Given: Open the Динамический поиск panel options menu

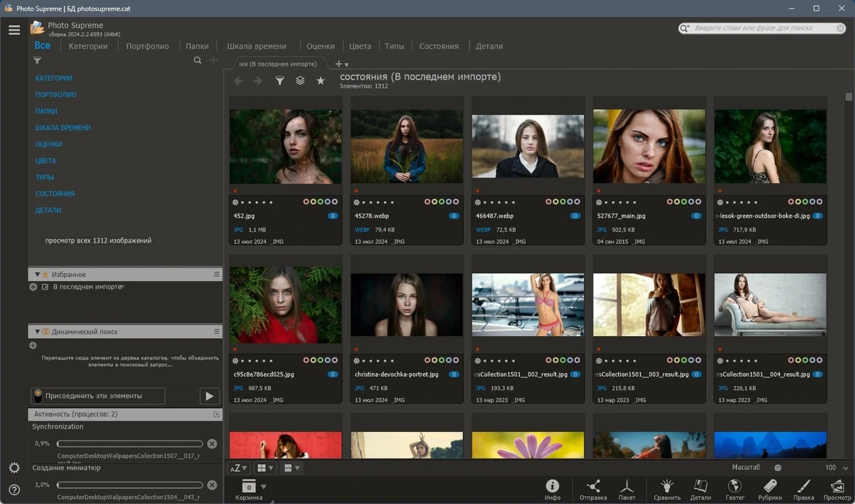Looking at the screenshot, I should coord(217,332).
